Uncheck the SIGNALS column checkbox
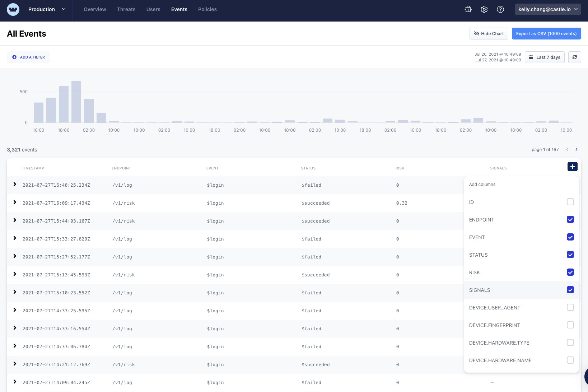Image resolution: width=588 pixels, height=392 pixels. pyautogui.click(x=570, y=290)
